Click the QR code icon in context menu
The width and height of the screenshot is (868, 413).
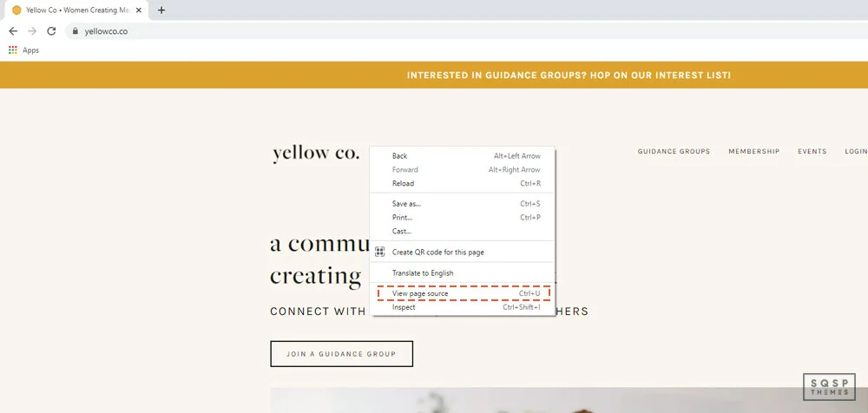click(x=380, y=252)
